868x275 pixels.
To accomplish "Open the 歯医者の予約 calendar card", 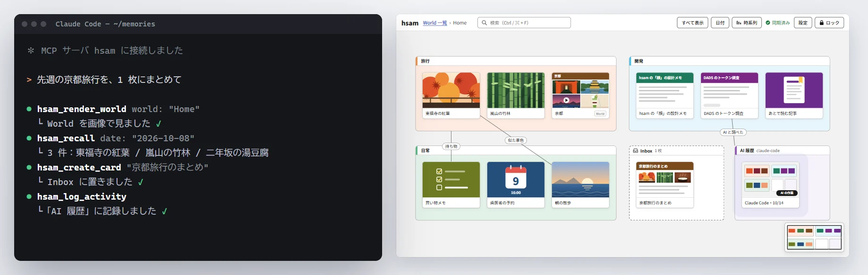I will point(516,185).
